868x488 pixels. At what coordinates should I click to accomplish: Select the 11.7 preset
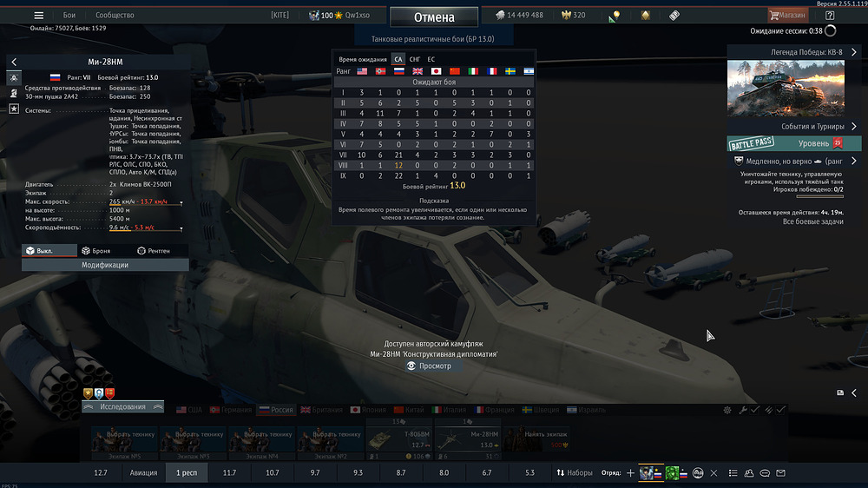pyautogui.click(x=229, y=473)
